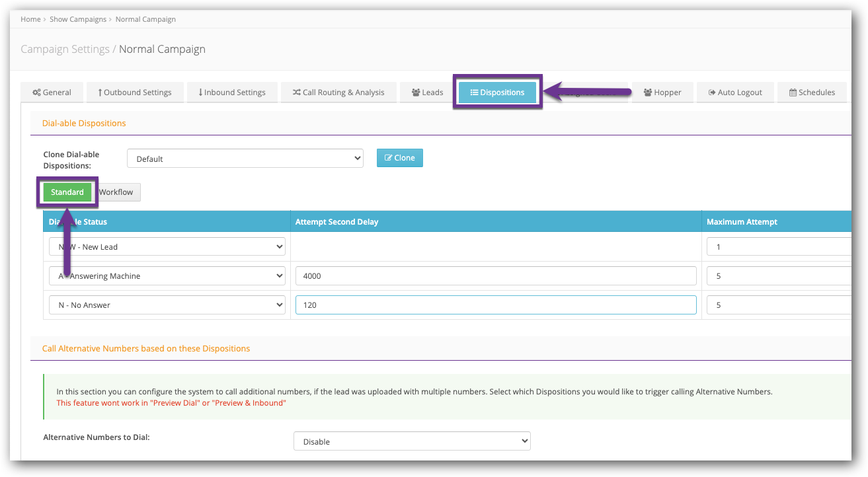Click the 4000 attempt delay field
The image size is (868, 477).
(496, 276)
